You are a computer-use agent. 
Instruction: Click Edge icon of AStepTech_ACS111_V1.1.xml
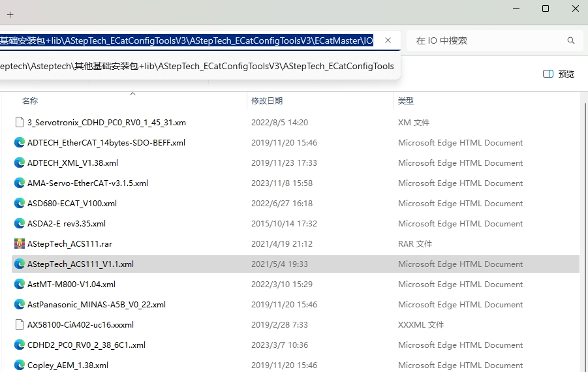tap(19, 264)
